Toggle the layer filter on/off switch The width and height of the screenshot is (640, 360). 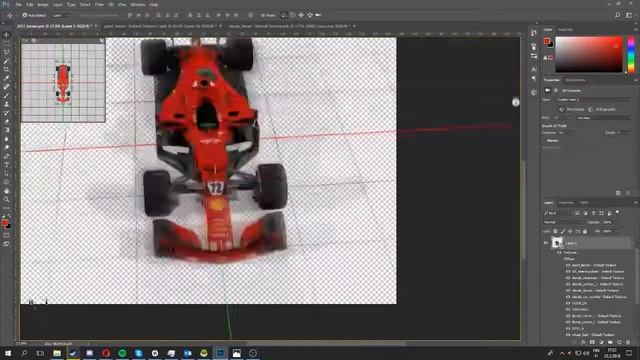[x=618, y=212]
